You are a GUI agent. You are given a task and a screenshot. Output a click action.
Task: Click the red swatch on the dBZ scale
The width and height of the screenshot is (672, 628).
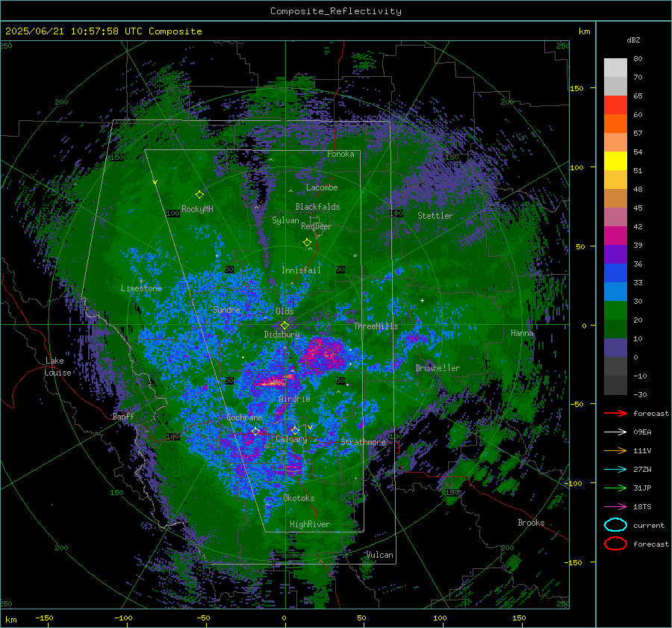click(x=615, y=105)
